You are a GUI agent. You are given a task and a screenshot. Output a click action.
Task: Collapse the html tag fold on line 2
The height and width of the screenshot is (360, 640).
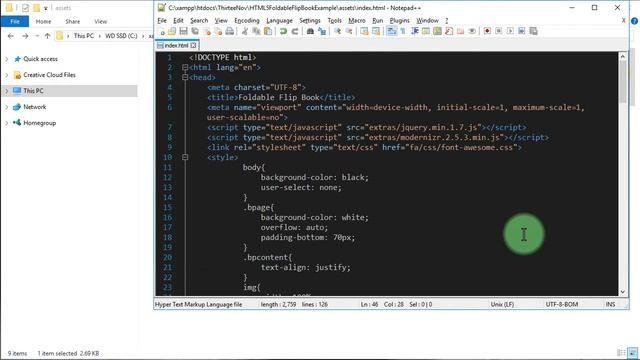coord(185,67)
